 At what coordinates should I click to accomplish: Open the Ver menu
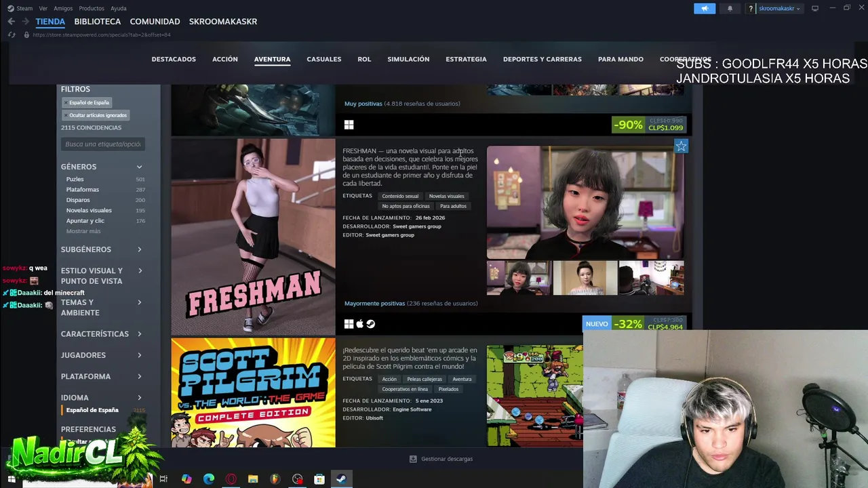pos(43,8)
